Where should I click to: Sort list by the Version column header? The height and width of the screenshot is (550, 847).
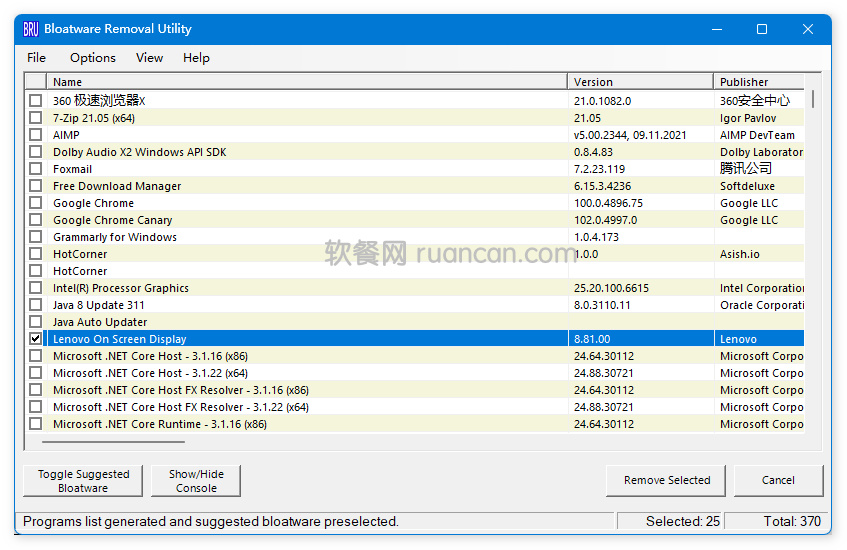click(640, 82)
